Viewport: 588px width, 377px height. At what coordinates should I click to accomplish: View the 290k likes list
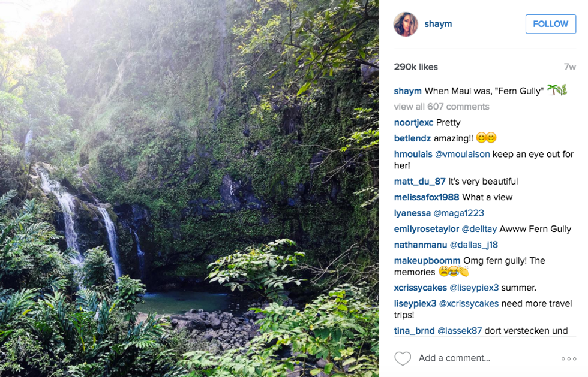click(416, 67)
